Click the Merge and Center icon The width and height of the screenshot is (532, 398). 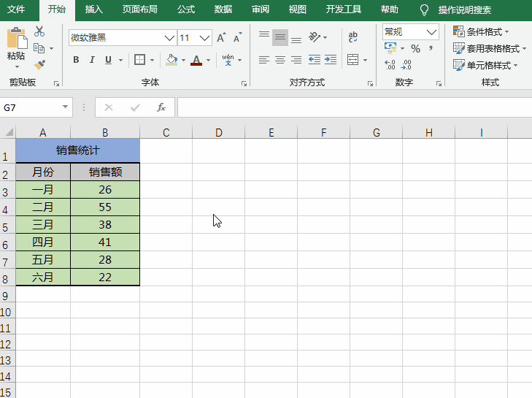tap(353, 60)
